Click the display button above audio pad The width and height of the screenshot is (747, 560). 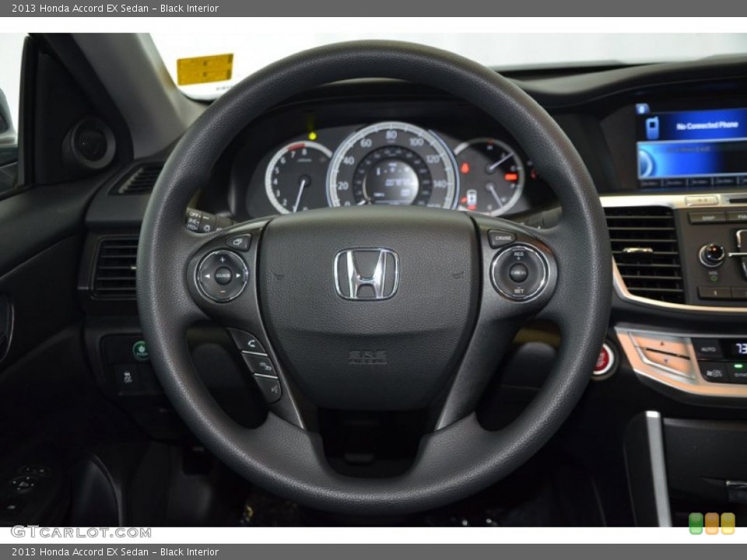(238, 242)
